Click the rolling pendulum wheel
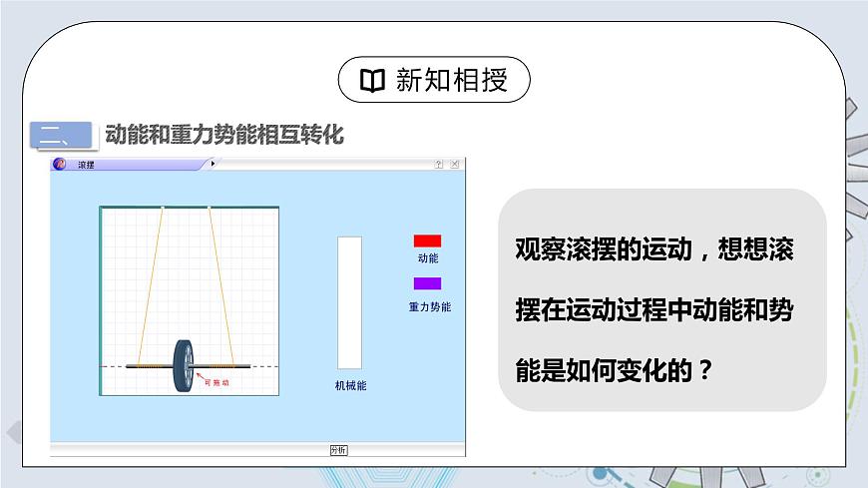Viewport: 868px width, 488px height. [184, 365]
